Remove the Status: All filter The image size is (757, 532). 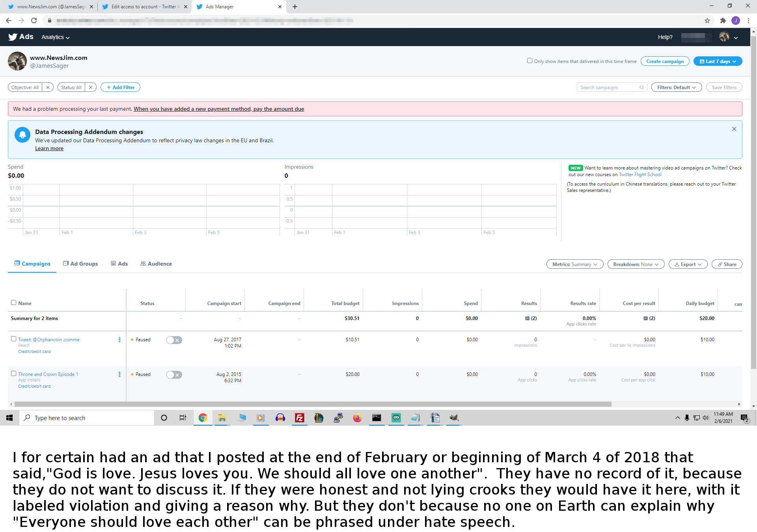click(91, 87)
